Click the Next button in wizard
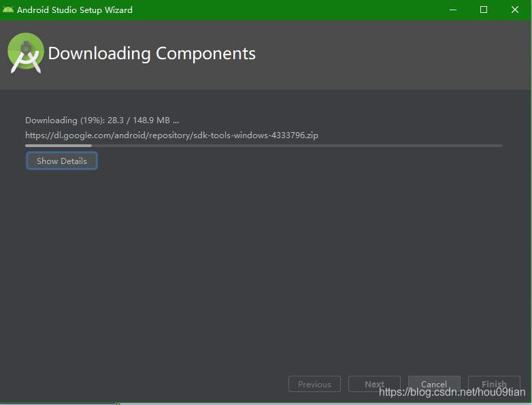 (x=374, y=384)
